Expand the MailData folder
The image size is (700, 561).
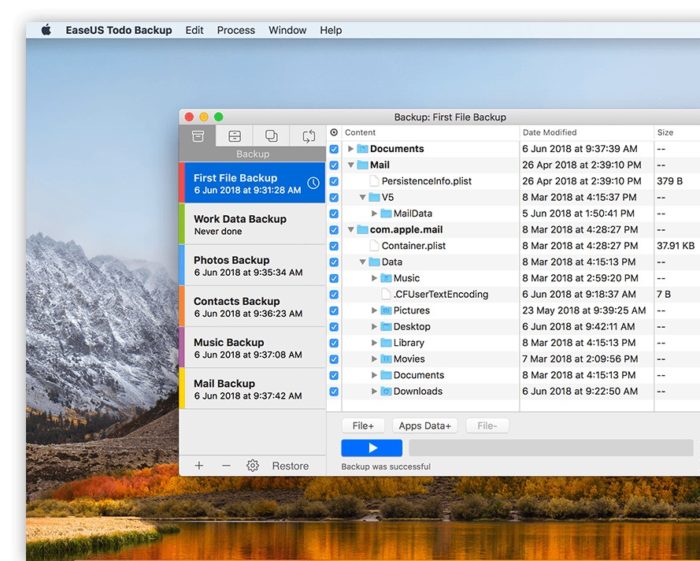[374, 213]
